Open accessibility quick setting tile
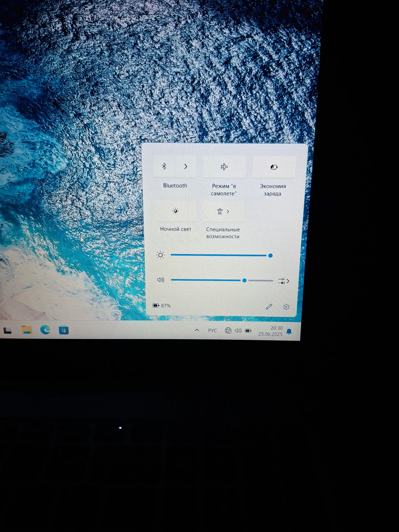Viewport: 399px width, 532px height. (x=220, y=212)
